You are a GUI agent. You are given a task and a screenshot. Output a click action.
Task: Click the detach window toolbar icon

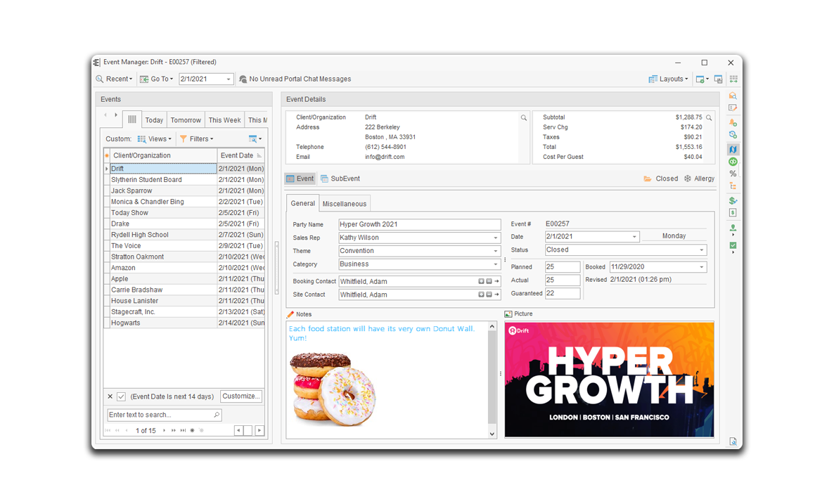(718, 79)
